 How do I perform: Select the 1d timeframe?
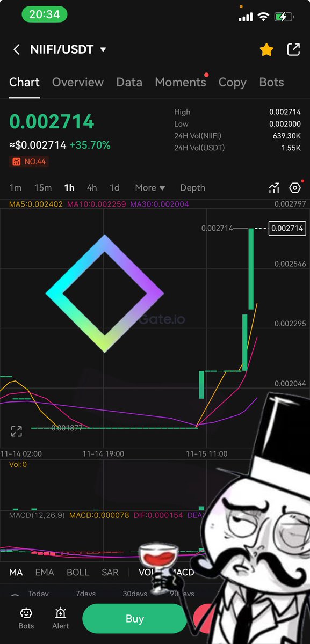click(114, 188)
